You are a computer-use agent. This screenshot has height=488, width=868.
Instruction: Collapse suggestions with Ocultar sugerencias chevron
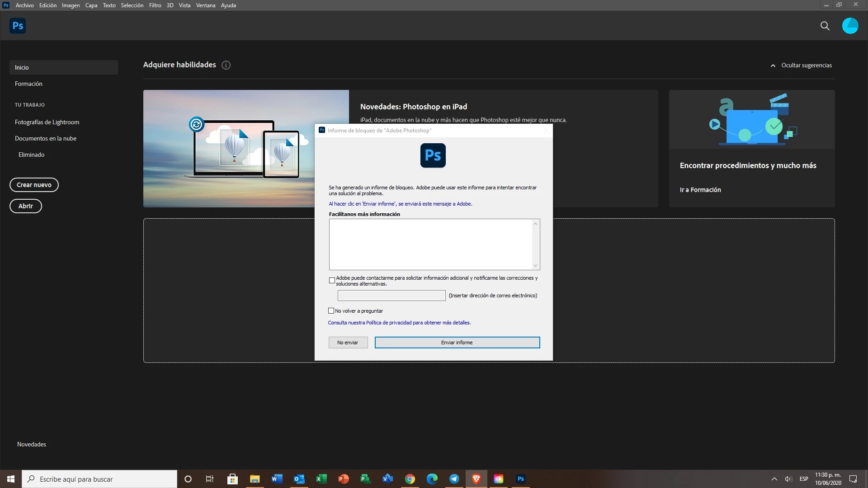point(773,66)
